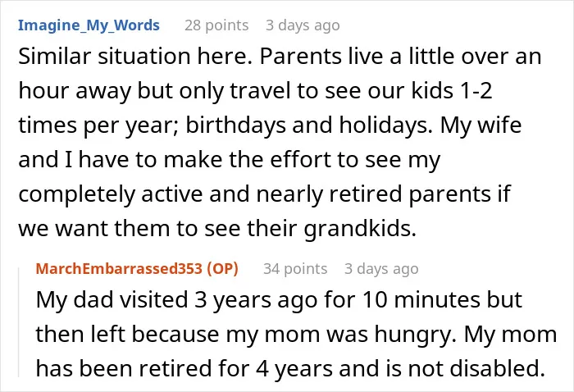The image size is (574, 392).
Task: Open Imagine_My_Words user profile
Action: [x=89, y=25]
